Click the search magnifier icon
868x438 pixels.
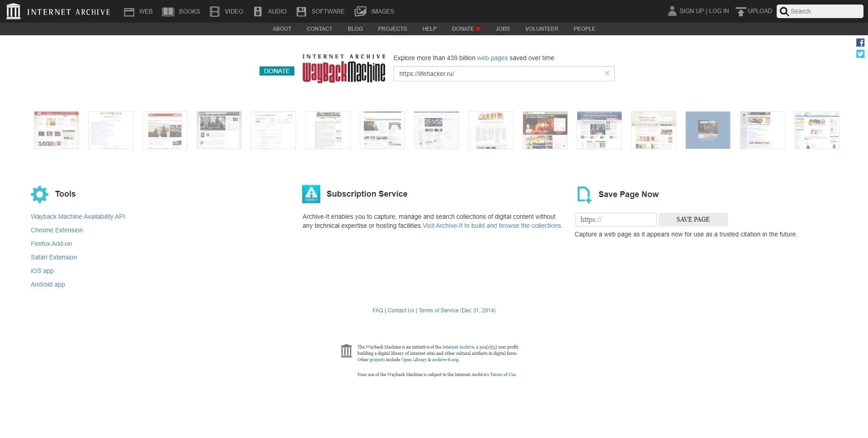coord(784,12)
